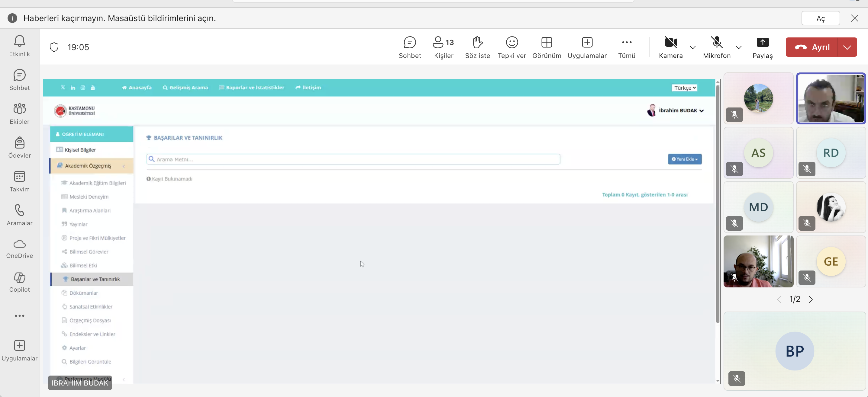Open the Görünüm view menu
The height and width of the screenshot is (397, 868).
click(547, 47)
